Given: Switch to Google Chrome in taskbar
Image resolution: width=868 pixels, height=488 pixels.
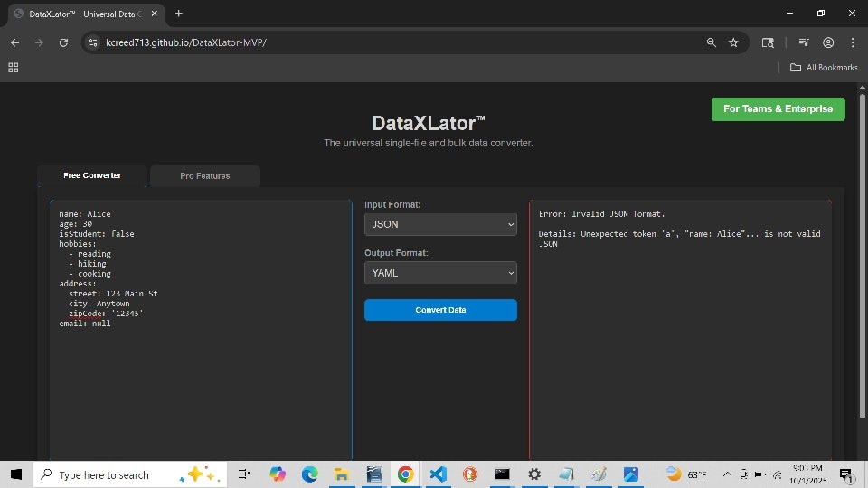Looking at the screenshot, I should coord(405,474).
